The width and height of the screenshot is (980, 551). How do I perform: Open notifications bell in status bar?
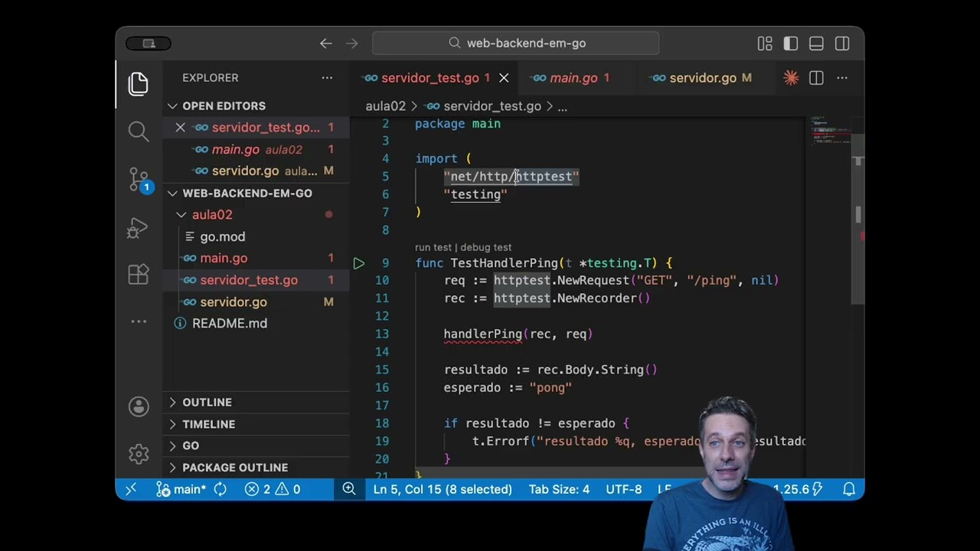849,489
